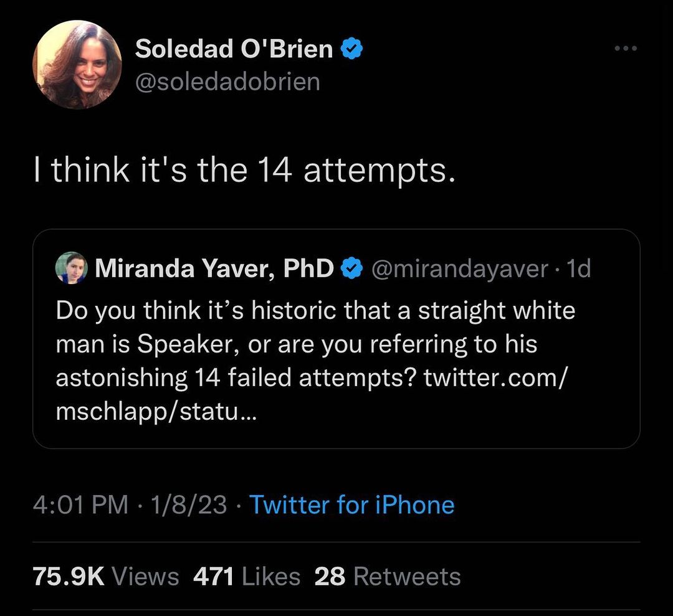Open Miranda Yaver's small avatar in quoted tweet
The image size is (673, 616).
tap(72, 268)
